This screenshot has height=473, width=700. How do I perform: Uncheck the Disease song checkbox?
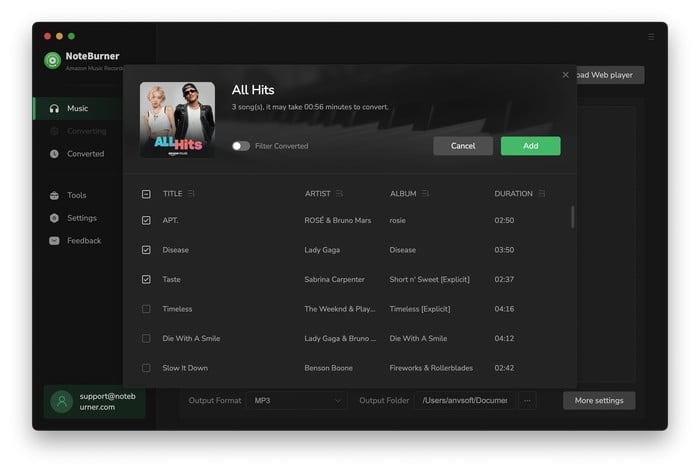(x=146, y=250)
